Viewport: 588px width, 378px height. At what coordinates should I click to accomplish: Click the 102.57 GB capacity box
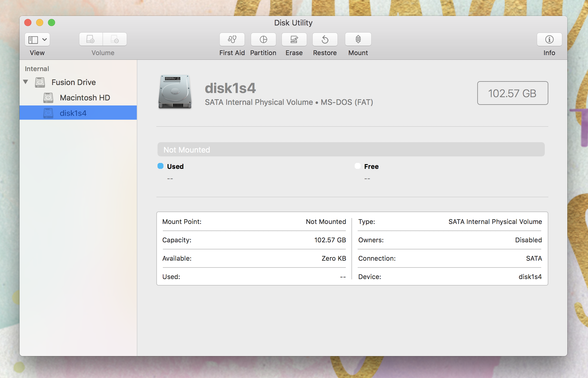tap(512, 93)
